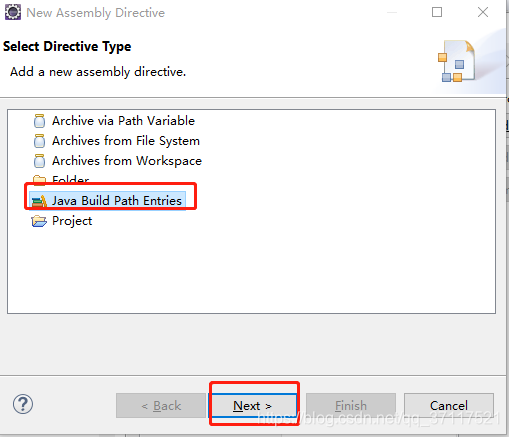
Task: Pick 'Archives from Workspace' directive
Action: click(127, 161)
